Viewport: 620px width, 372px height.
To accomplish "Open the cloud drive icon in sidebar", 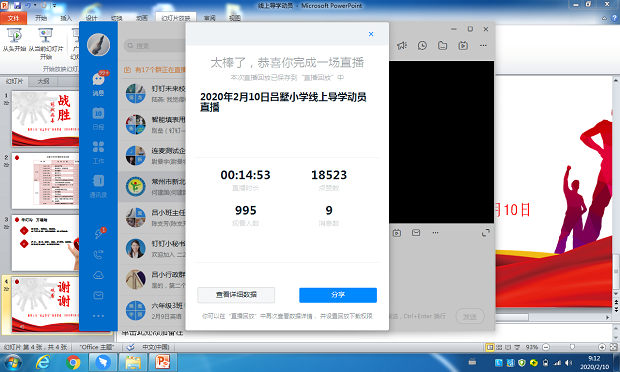I will coord(98,275).
